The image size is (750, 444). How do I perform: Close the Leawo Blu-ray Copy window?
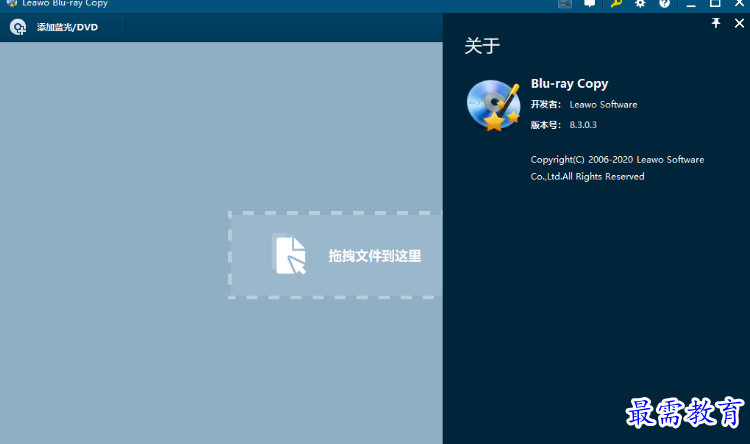pyautogui.click(x=739, y=3)
